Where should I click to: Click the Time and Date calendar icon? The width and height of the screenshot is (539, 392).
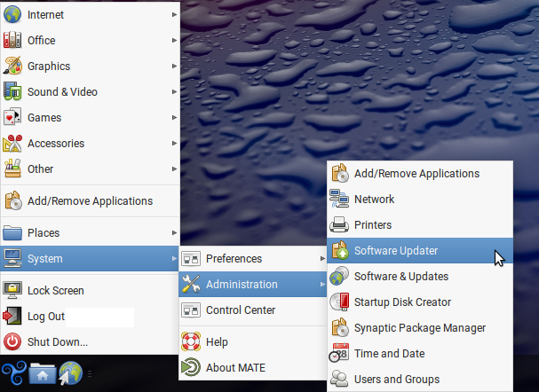click(339, 354)
